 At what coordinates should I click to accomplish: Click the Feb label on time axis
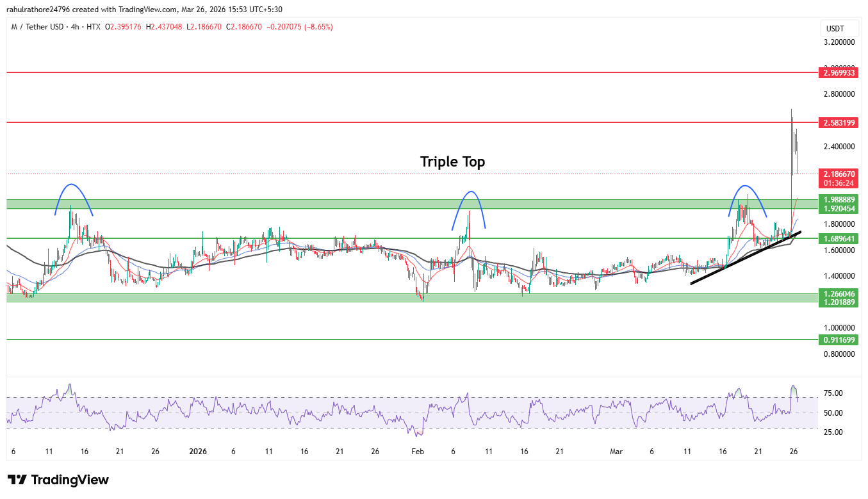tap(418, 452)
